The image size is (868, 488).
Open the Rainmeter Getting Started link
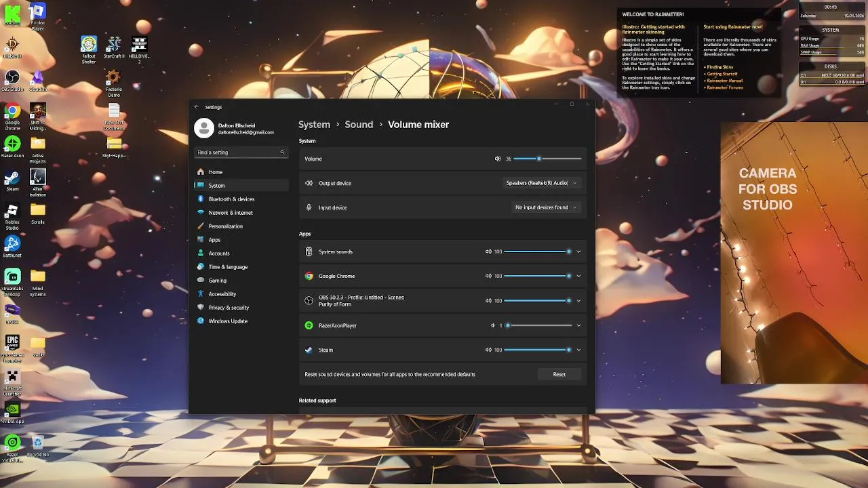tap(722, 74)
